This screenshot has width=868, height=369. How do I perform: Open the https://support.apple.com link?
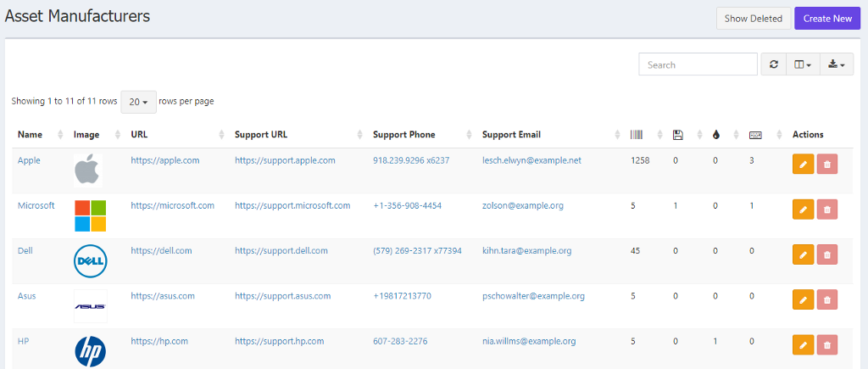(285, 160)
